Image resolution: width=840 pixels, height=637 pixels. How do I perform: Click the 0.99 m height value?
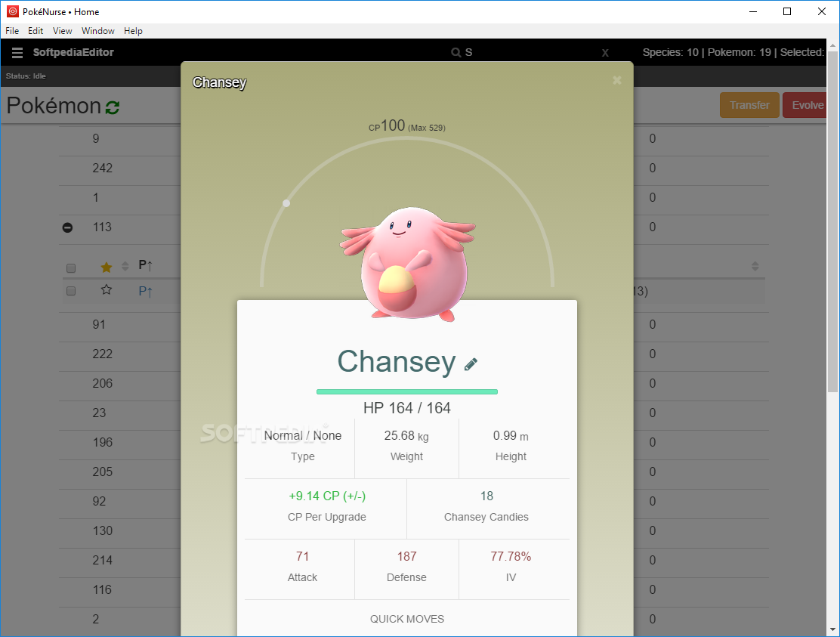[511, 436]
